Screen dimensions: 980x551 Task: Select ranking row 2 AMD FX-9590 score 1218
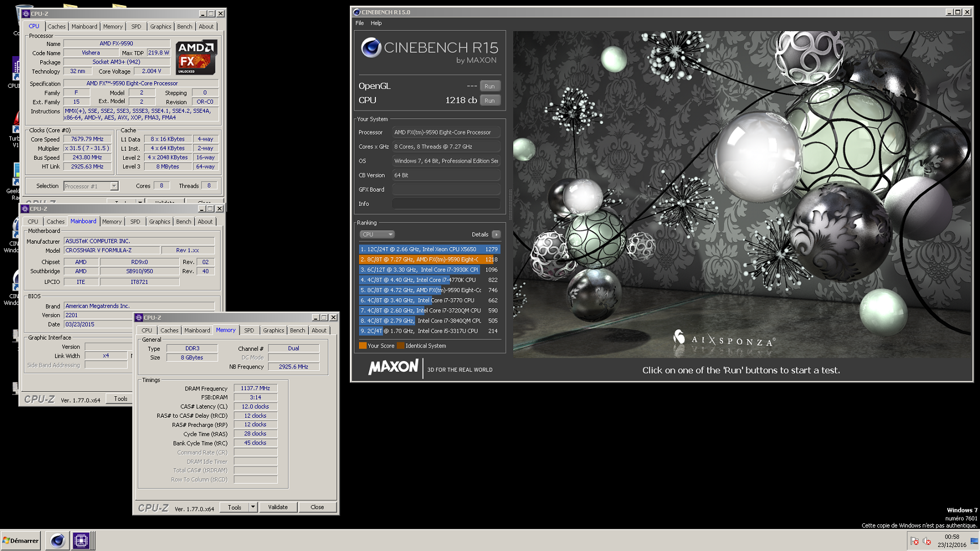429,259
